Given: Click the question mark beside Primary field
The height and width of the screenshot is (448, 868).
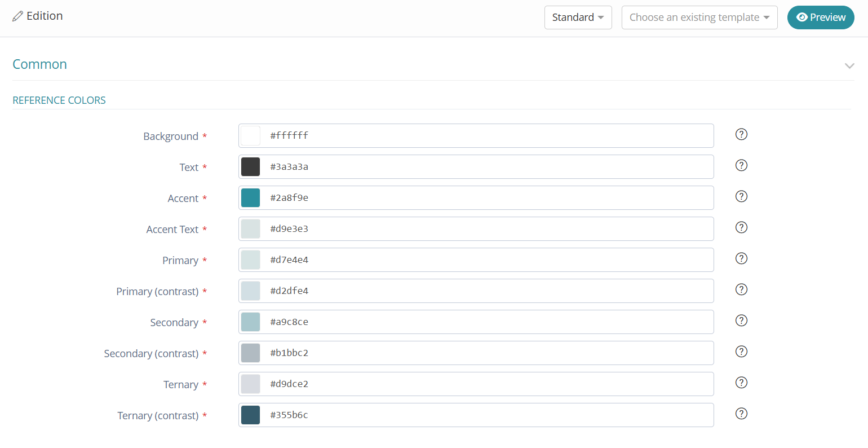Looking at the screenshot, I should point(741,258).
